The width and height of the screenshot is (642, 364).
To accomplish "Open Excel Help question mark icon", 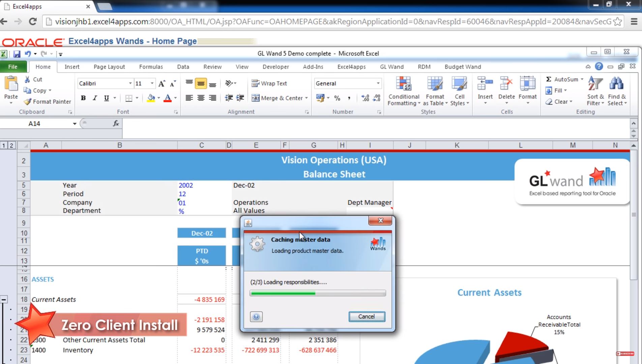I will [599, 66].
